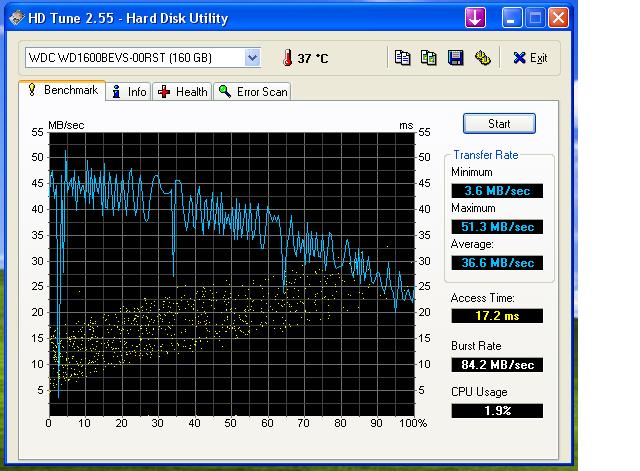Click inside the benchmark graph area
The width and height of the screenshot is (640, 471).
coord(232,274)
